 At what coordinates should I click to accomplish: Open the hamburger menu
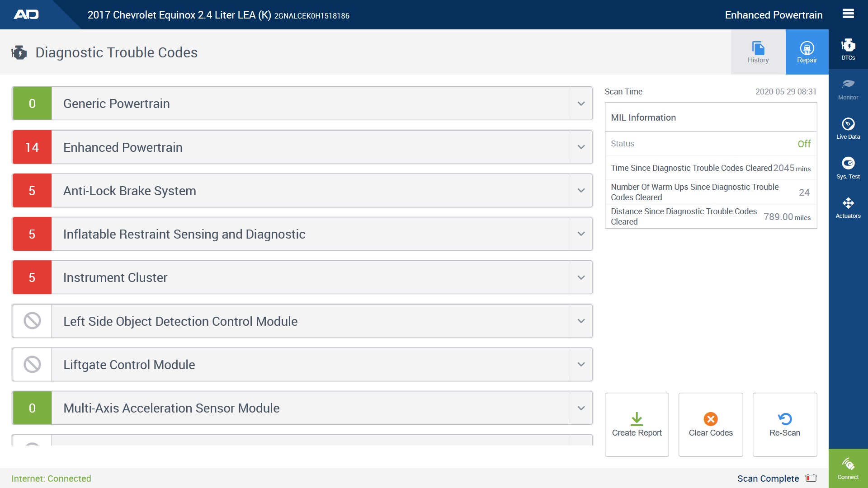click(x=848, y=14)
